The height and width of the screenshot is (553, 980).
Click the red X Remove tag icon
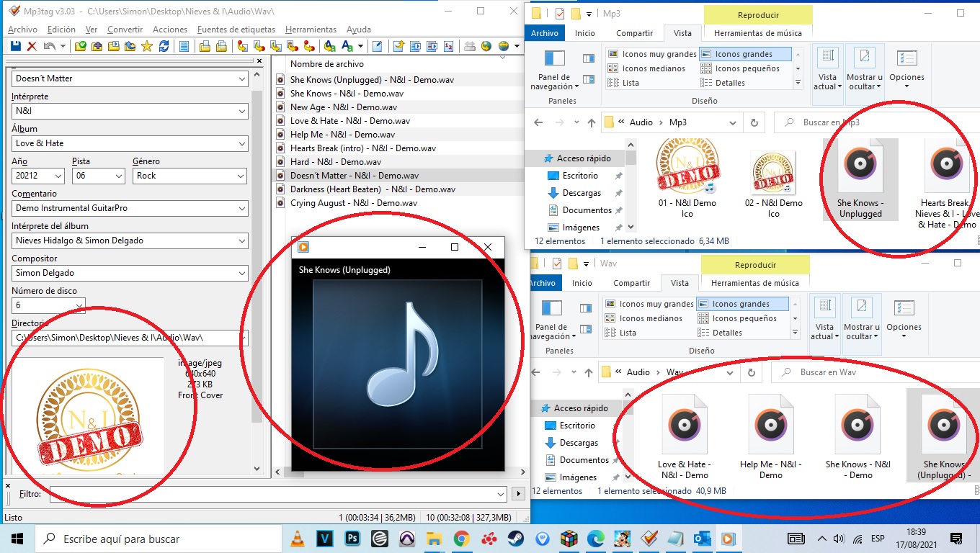pyautogui.click(x=32, y=46)
